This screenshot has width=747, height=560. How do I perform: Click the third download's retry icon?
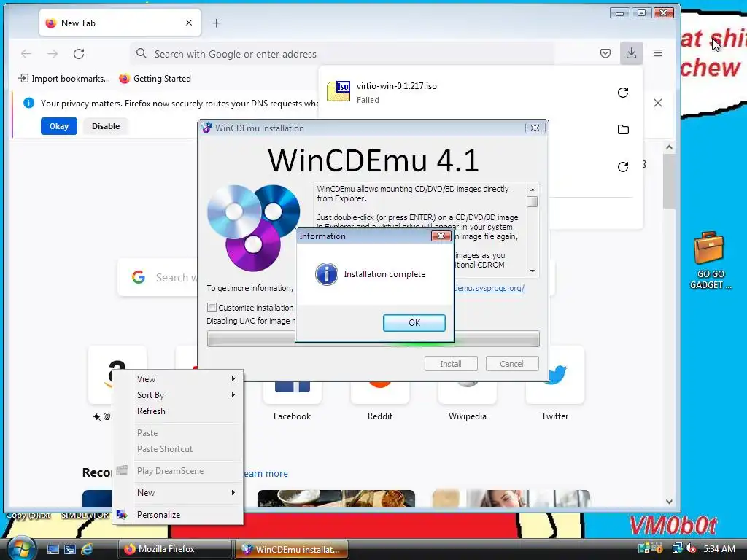click(623, 167)
